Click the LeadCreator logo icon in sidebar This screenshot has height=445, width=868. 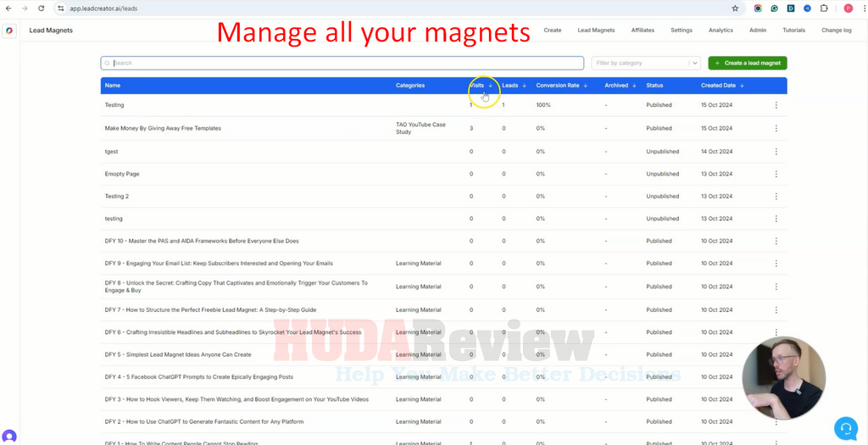point(9,31)
